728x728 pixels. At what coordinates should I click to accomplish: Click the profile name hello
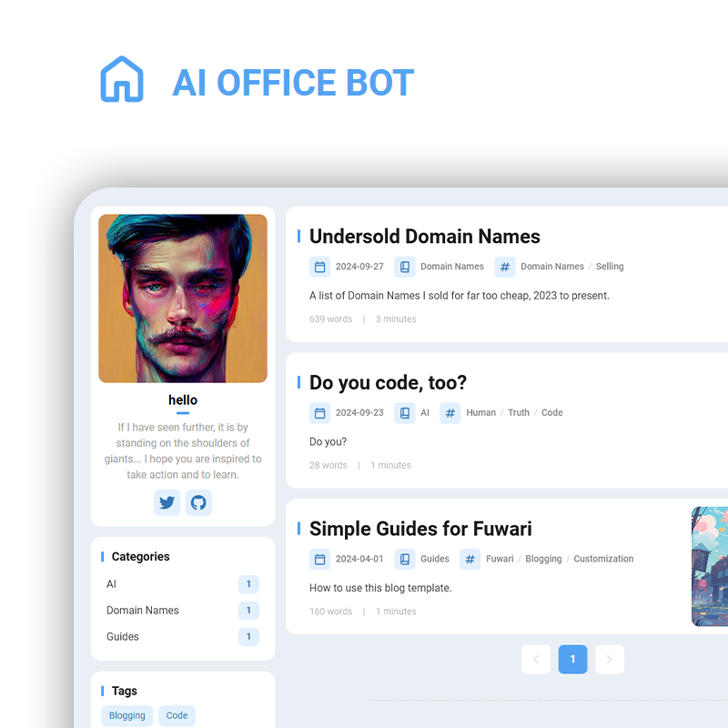click(x=183, y=399)
